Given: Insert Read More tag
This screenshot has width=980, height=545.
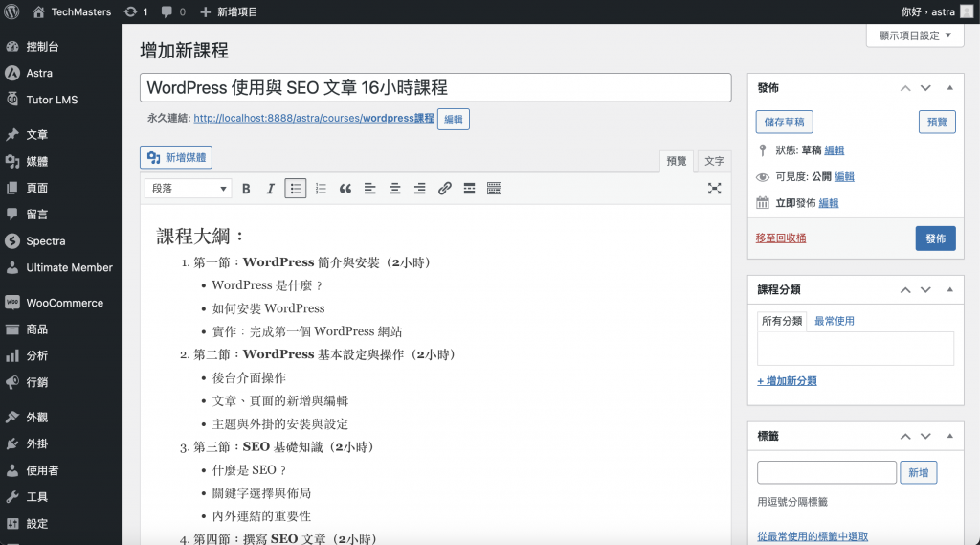Looking at the screenshot, I should (x=469, y=189).
